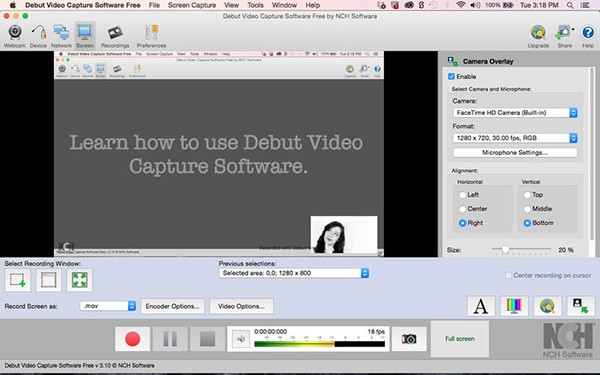Viewport: 600px width, 375px height.
Task: Toggle Center recording on cursor checkbox
Action: 508,275
